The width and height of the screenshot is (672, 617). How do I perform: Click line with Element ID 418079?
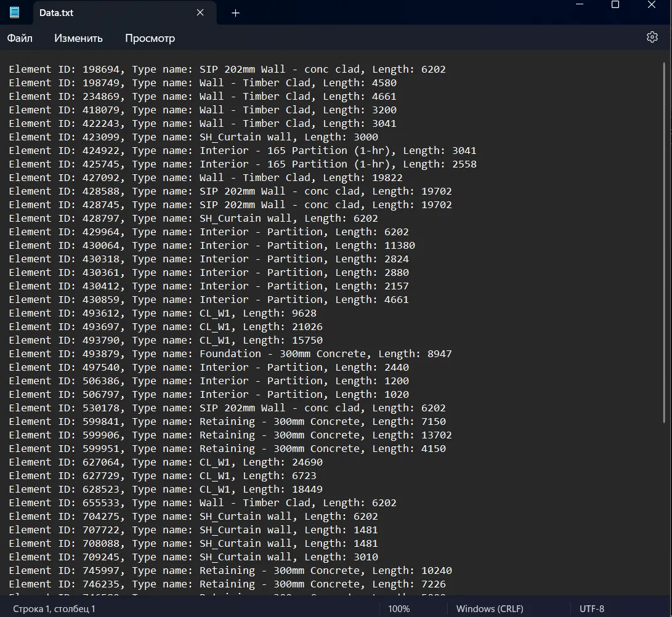[203, 110]
